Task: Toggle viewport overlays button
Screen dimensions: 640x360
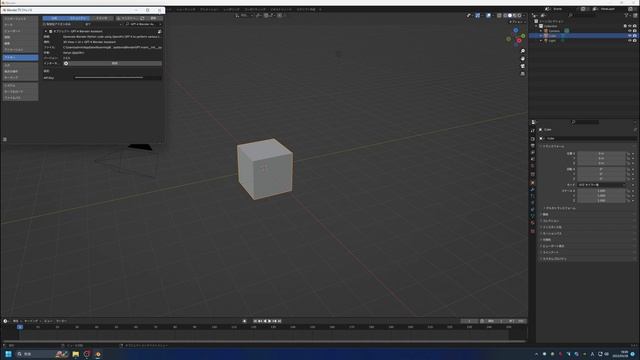Action: point(489,15)
